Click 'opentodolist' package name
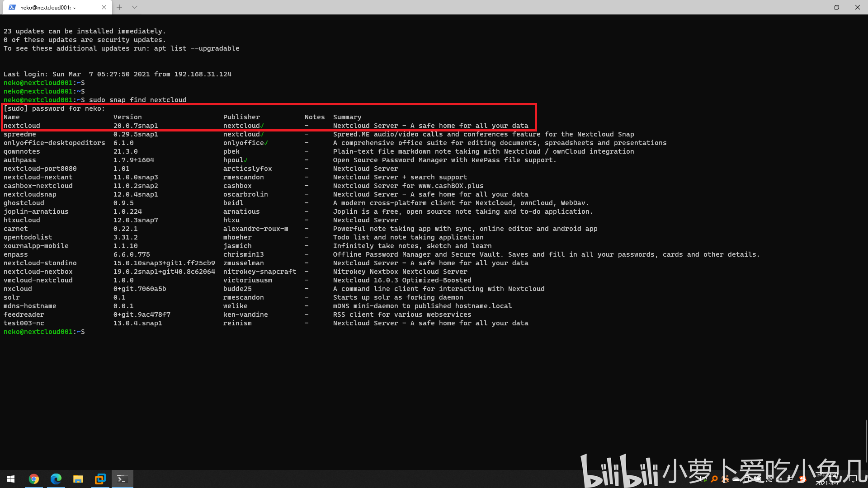 click(x=28, y=237)
